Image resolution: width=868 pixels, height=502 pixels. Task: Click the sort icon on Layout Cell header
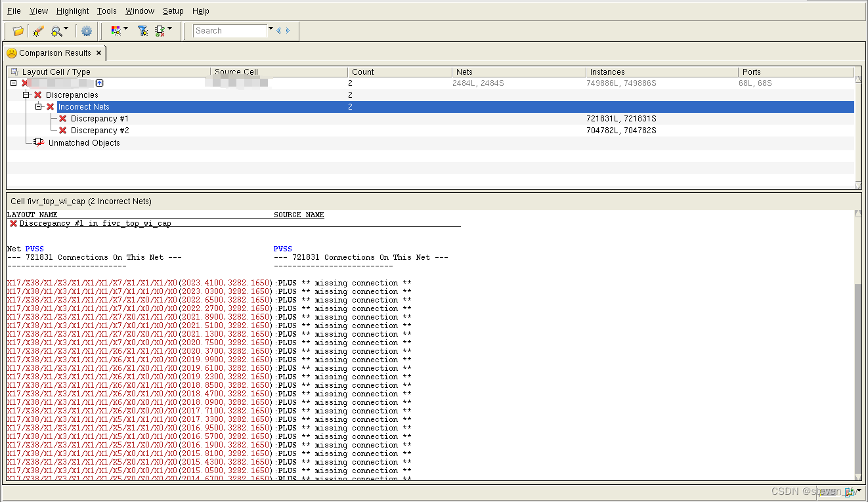point(15,72)
